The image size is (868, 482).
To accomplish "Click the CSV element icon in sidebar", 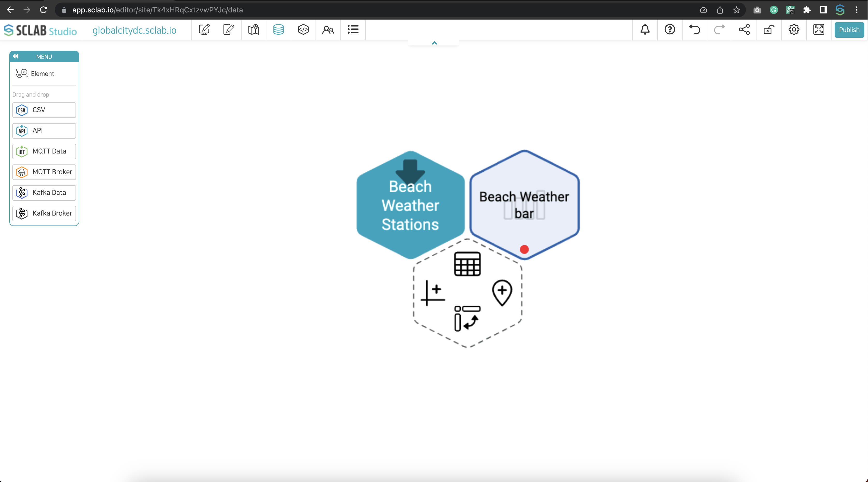I will click(21, 109).
